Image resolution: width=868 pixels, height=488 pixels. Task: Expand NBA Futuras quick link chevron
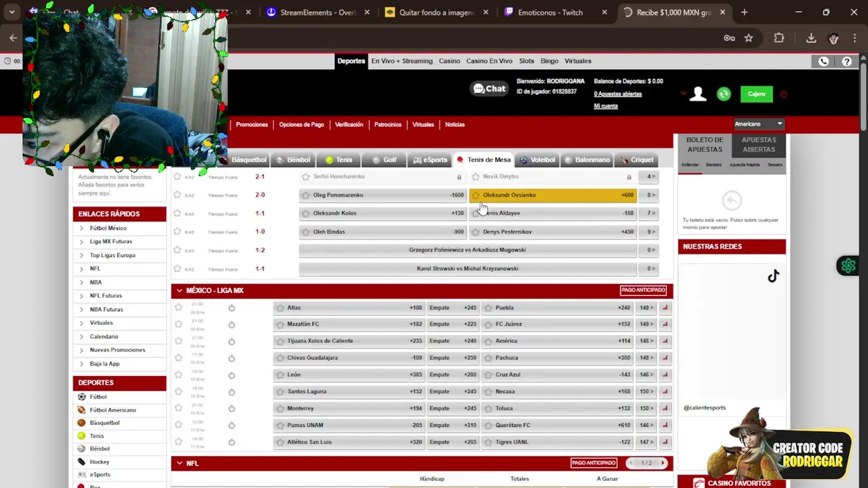tap(81, 310)
